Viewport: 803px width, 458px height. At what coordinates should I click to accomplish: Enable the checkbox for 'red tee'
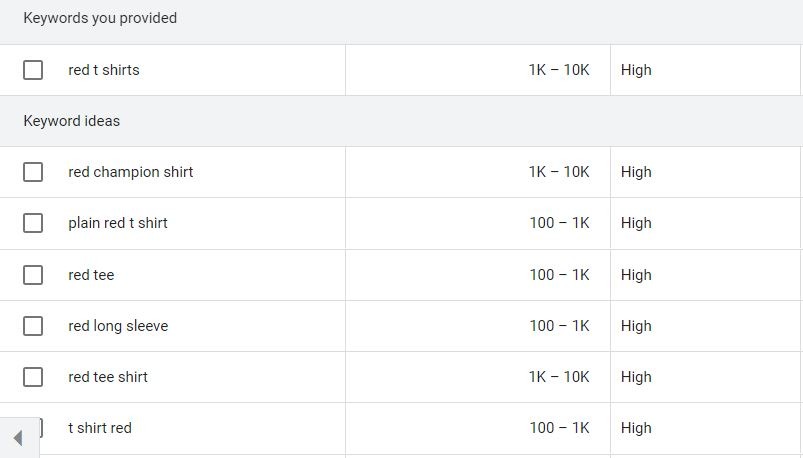(x=33, y=275)
